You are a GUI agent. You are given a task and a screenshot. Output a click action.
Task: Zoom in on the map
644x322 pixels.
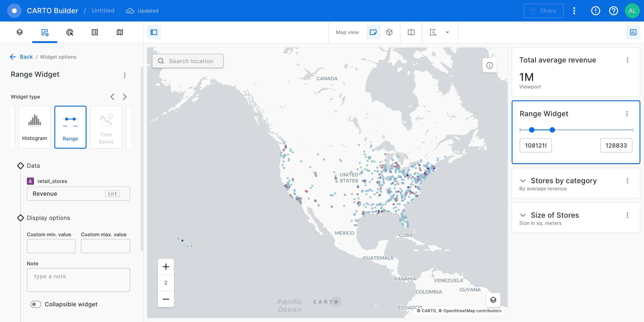click(x=166, y=267)
